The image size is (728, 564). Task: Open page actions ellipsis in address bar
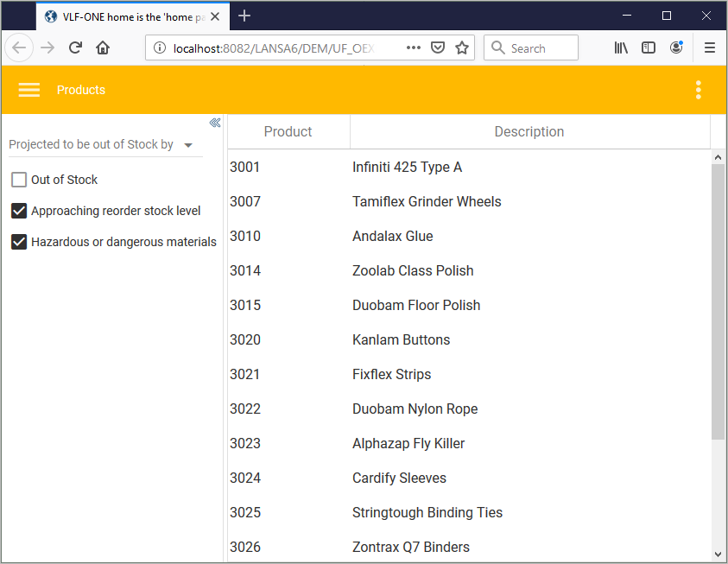coord(414,48)
